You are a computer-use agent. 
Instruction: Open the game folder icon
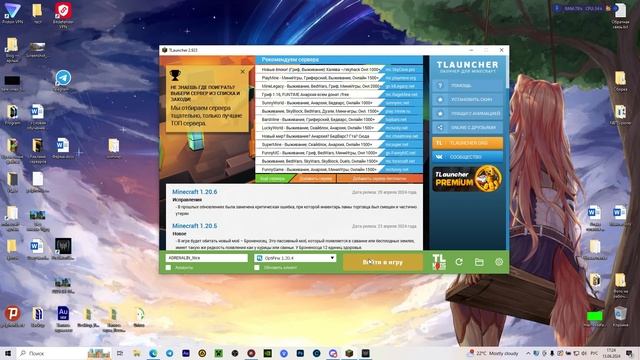coord(479,262)
